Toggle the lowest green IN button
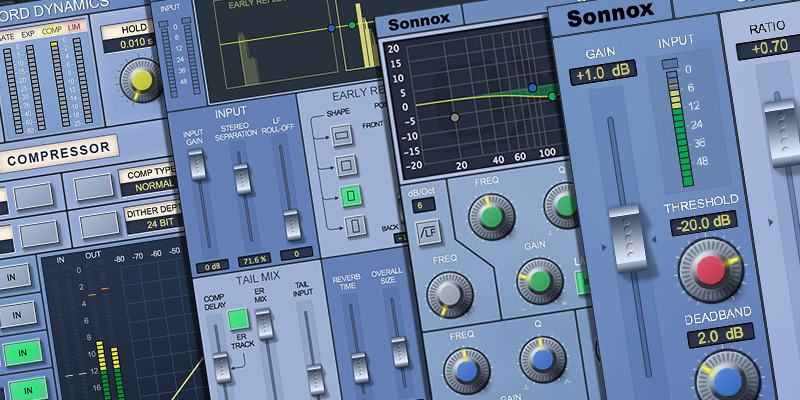This screenshot has width=800, height=400. [x=26, y=389]
